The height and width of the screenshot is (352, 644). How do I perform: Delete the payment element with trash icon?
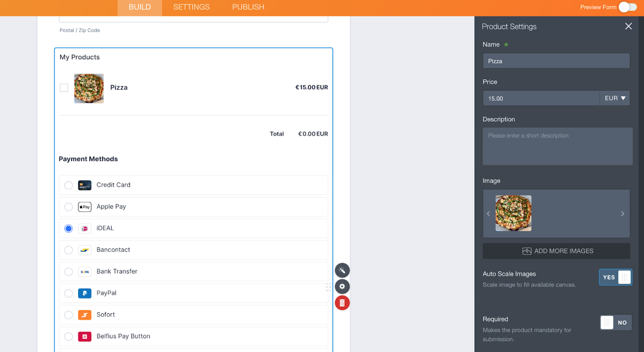click(342, 302)
